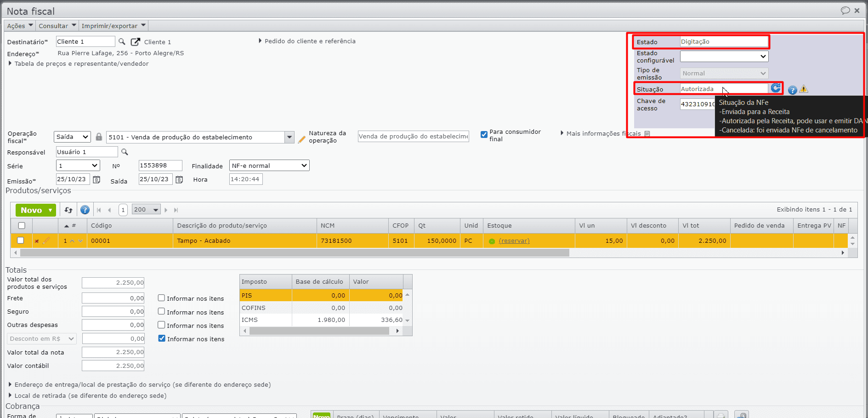Toggle the Para consumidor final checkbox
Screen dimensions: 868x418
point(484,135)
